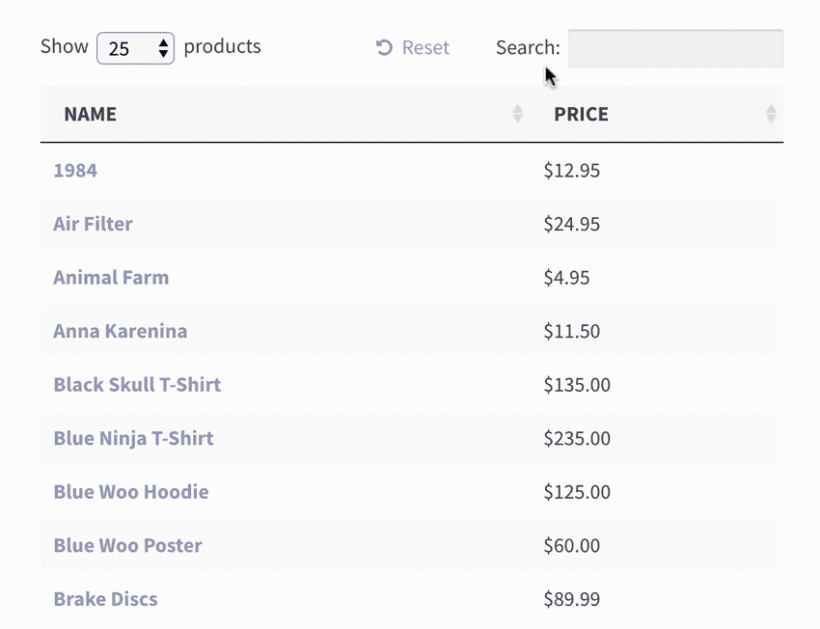Open the Anna Karenina product link
Image resolution: width=820 pixels, height=629 pixels.
pyautogui.click(x=120, y=331)
